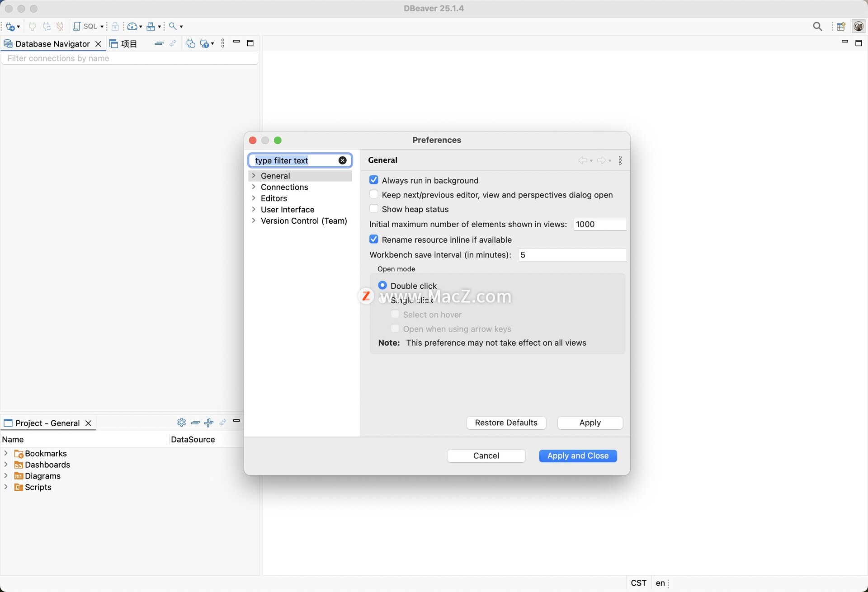Expand the Bookmarks folder in Project panel
Image resolution: width=868 pixels, height=592 pixels.
[x=6, y=453]
